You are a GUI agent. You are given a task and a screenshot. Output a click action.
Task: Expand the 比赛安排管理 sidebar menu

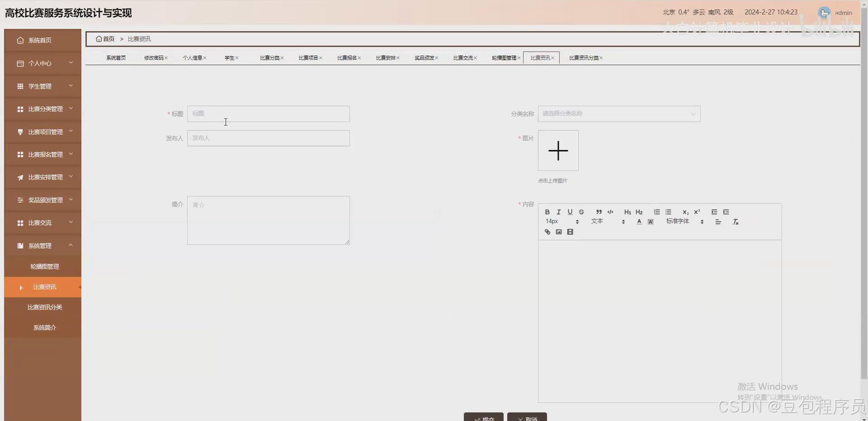coord(42,177)
